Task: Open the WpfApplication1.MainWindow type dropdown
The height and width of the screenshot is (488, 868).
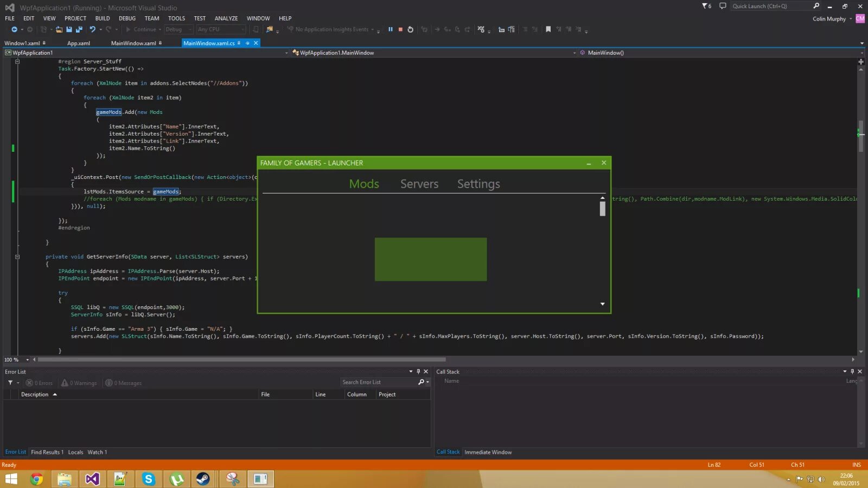Action: 575,53
